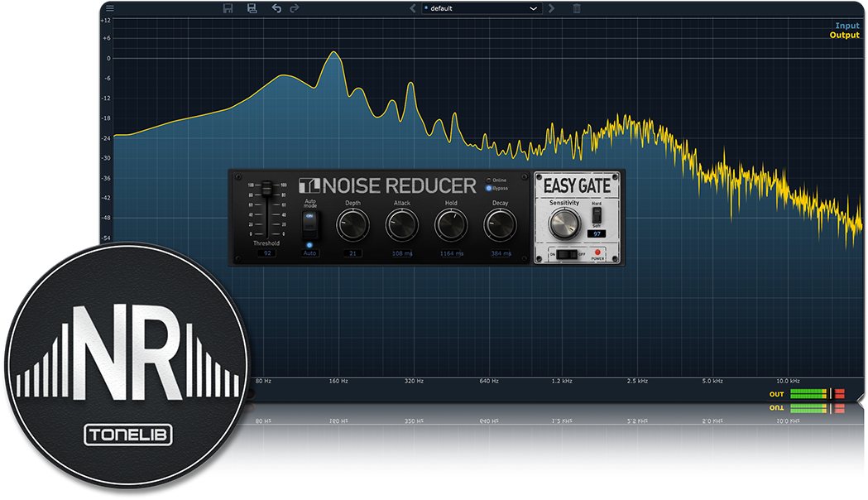Click the Redo arrow icon
Image resolution: width=868 pixels, height=500 pixels.
tap(295, 8)
